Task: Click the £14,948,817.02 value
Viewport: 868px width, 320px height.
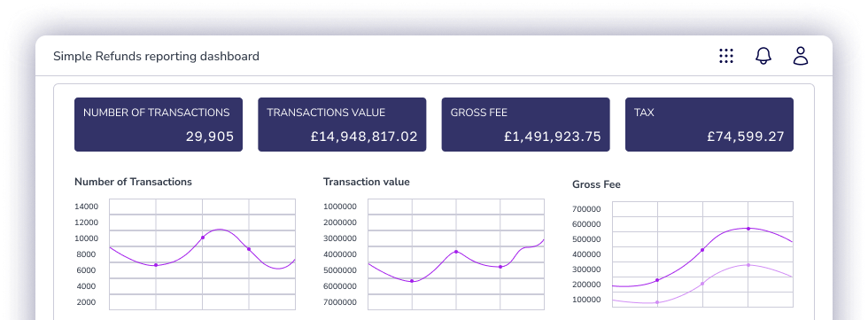Action: point(364,137)
